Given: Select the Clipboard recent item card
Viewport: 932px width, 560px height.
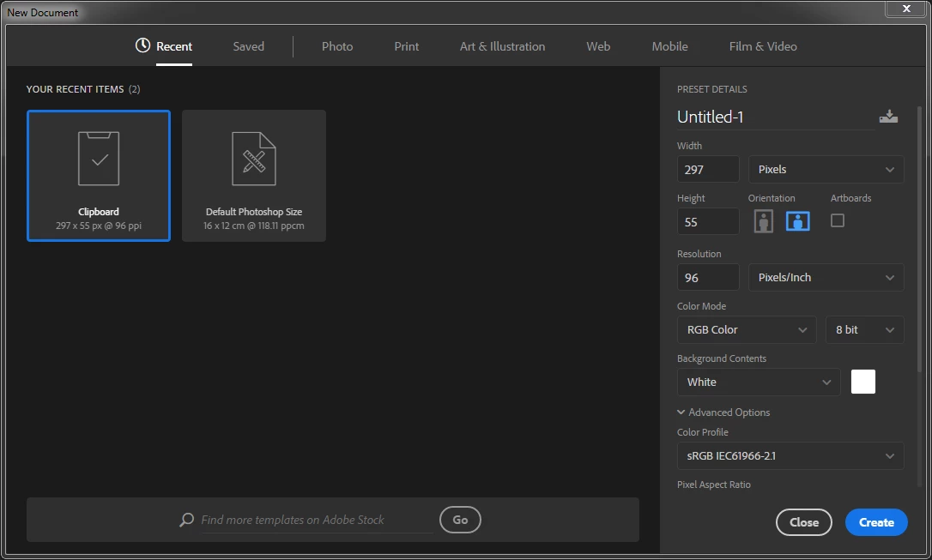Looking at the screenshot, I should tap(99, 176).
